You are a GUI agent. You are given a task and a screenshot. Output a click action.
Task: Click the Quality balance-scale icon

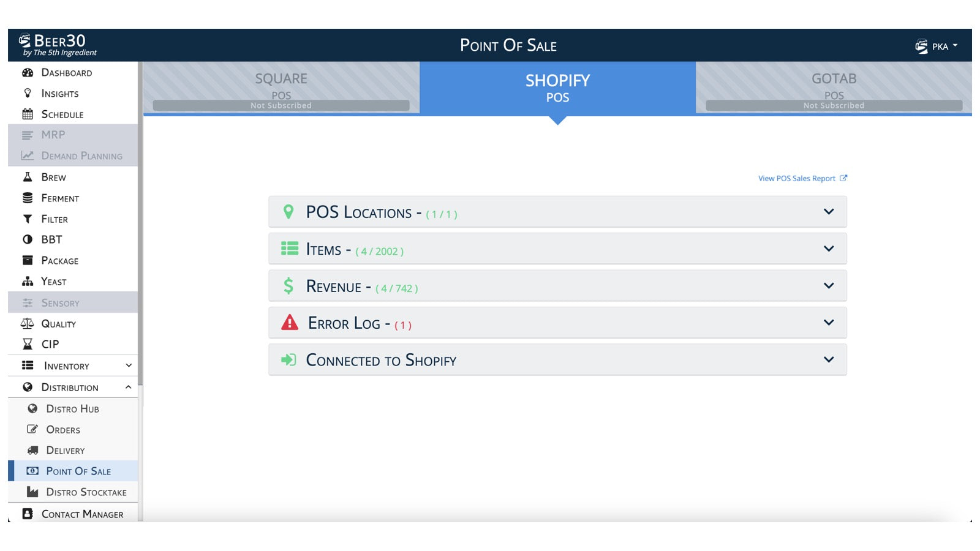point(28,323)
